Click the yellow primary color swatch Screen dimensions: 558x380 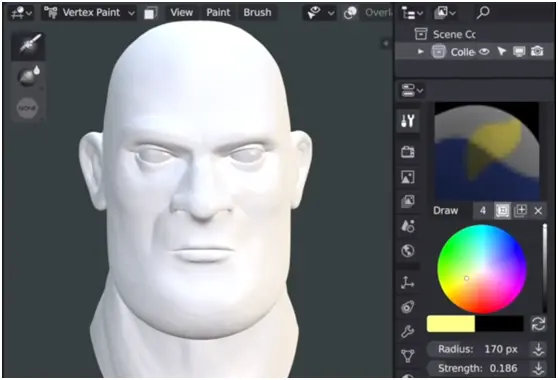pyautogui.click(x=451, y=324)
